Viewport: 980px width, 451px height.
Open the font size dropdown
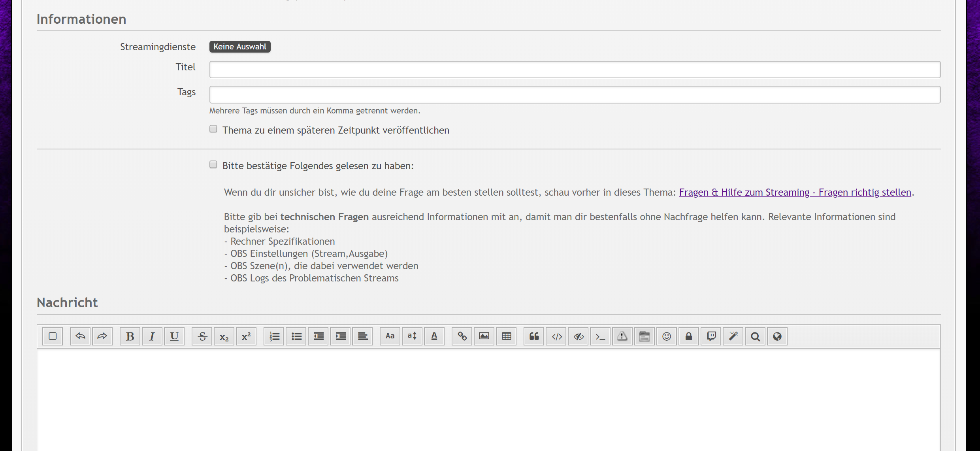coord(412,336)
